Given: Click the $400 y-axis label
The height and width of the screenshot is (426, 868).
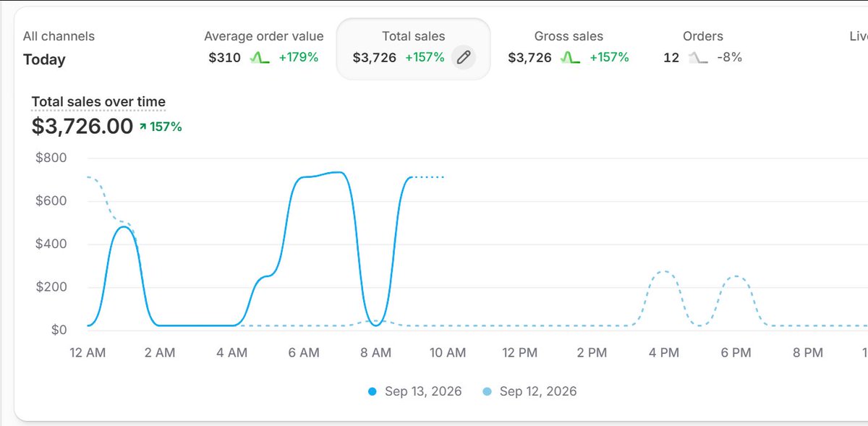Looking at the screenshot, I should point(51,244).
